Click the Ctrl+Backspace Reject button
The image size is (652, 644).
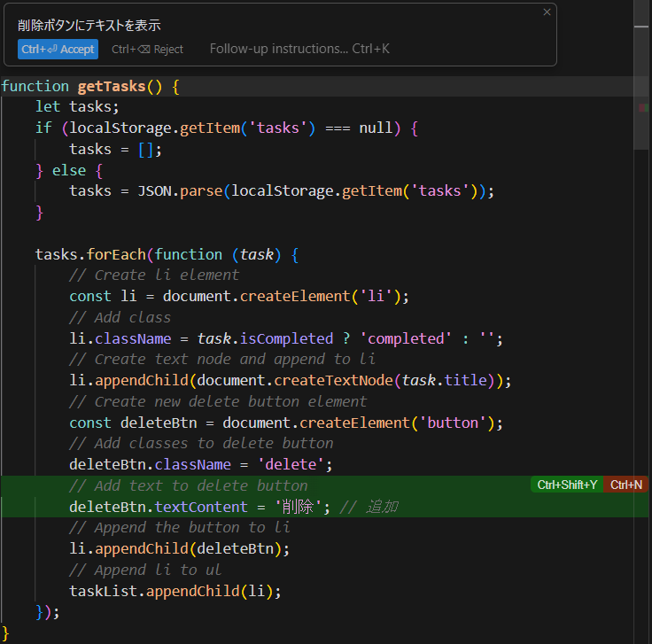147,49
